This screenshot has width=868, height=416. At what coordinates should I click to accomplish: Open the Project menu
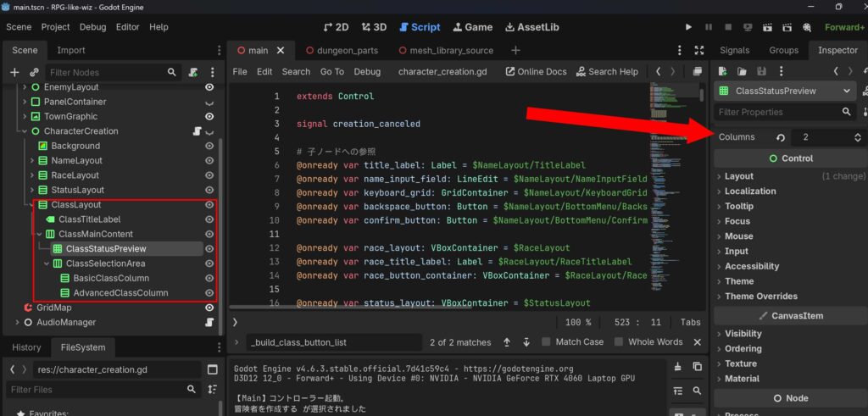(55, 26)
